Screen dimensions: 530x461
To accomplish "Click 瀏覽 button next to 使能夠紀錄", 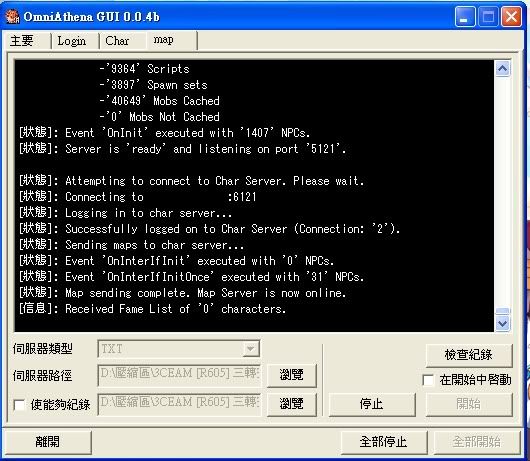I will [x=291, y=404].
